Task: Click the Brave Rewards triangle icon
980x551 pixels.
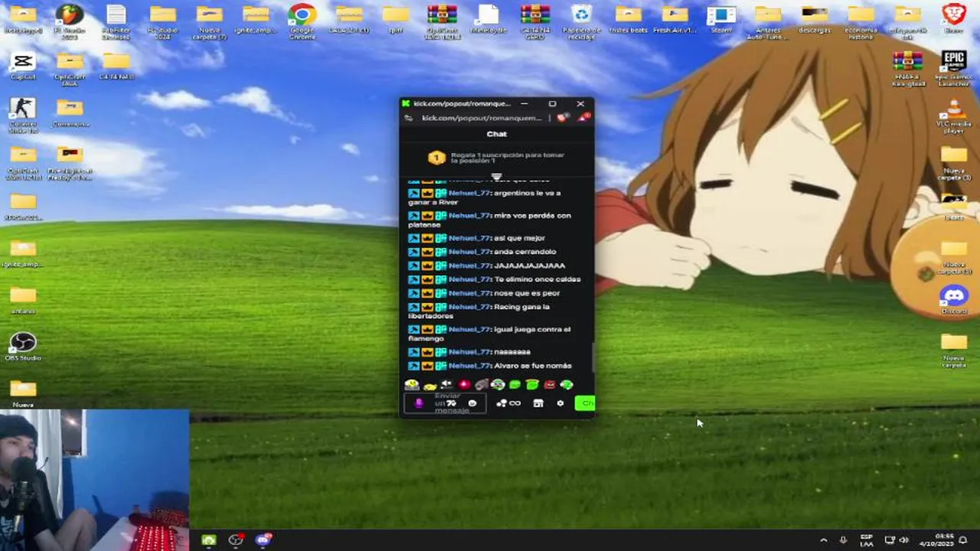Action: pos(584,118)
